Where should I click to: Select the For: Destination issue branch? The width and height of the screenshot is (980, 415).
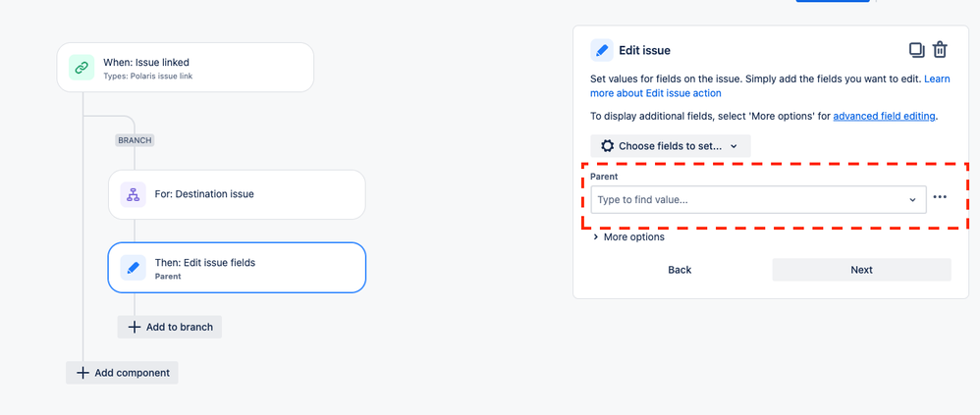(x=237, y=194)
